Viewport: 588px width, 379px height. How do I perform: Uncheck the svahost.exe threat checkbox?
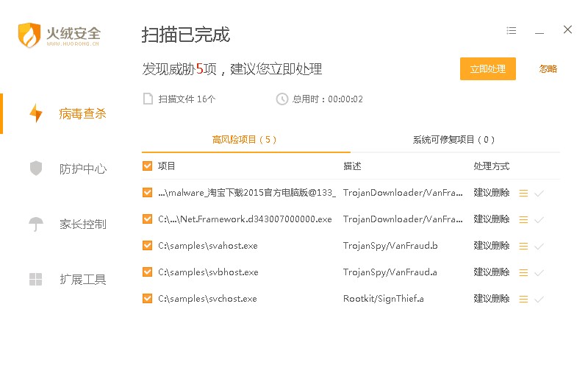coord(147,246)
